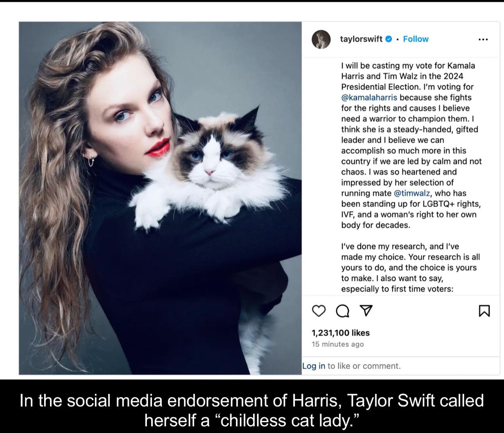Viewport: 504px width, 433px height.
Task: Save the post using the bookmark icon
Action: click(484, 311)
